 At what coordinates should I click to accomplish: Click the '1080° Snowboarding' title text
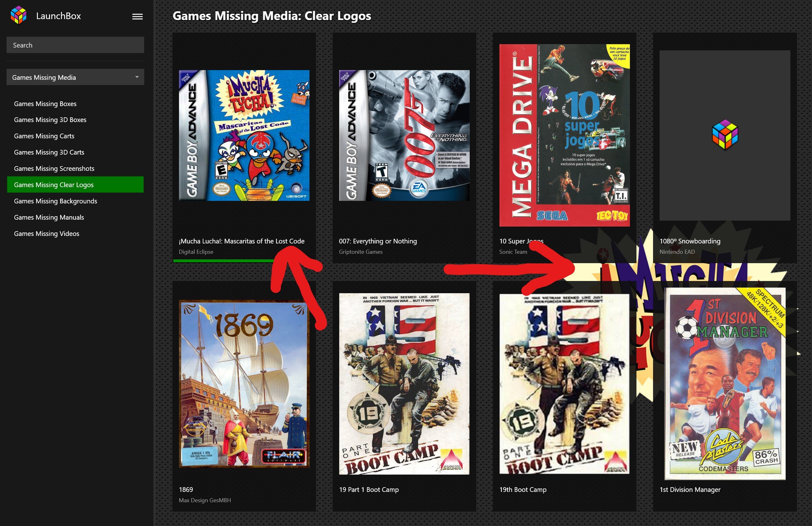pos(690,241)
